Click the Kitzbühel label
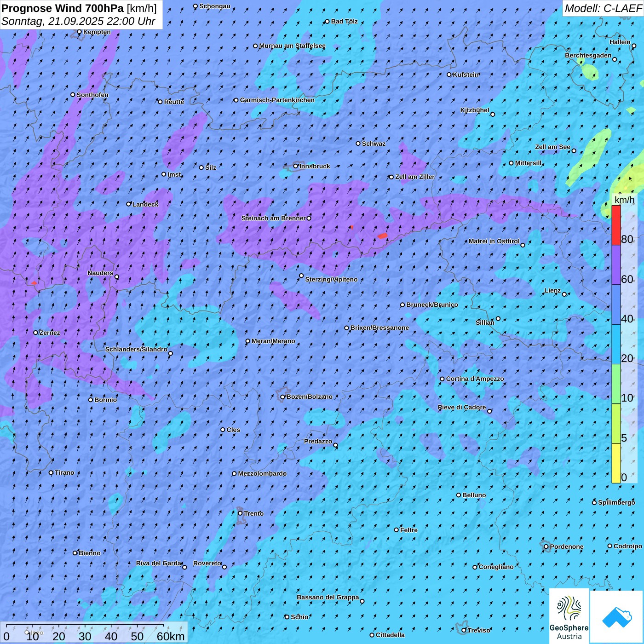The height and width of the screenshot is (644, 644). click(x=475, y=110)
